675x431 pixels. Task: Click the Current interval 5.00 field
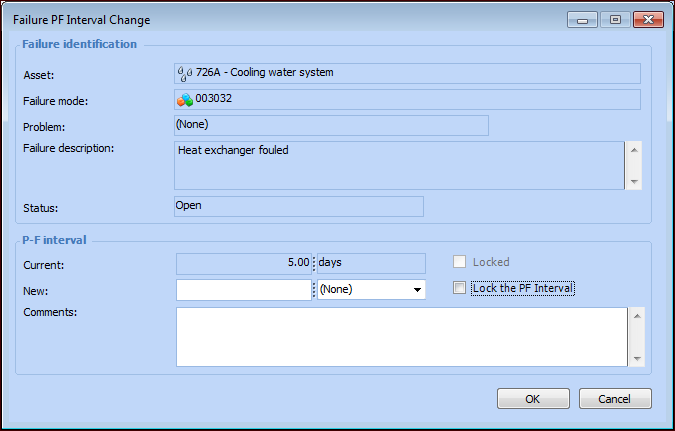pos(244,263)
